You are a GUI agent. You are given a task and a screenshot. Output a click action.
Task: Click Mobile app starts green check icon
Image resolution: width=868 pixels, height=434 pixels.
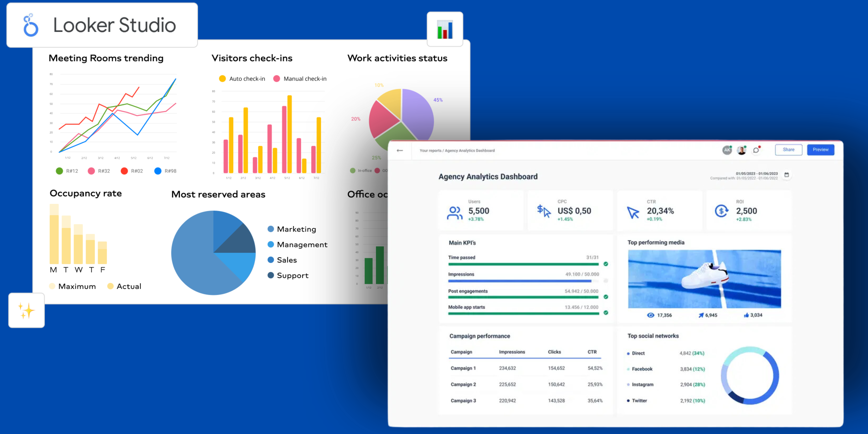(x=606, y=313)
